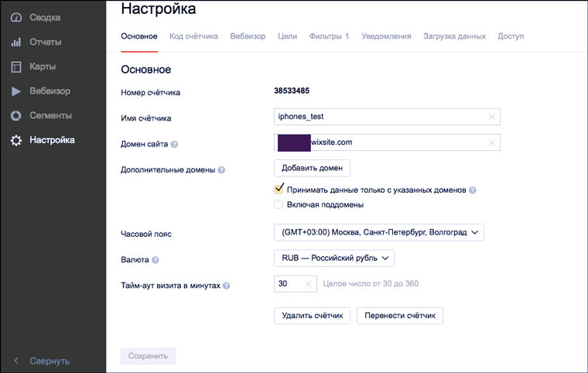Click the Сохранить button
The image size is (588, 373).
tap(148, 356)
